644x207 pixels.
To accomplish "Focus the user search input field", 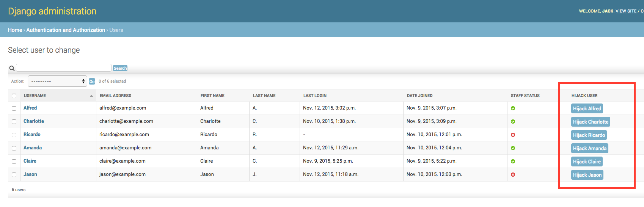I will (x=64, y=68).
